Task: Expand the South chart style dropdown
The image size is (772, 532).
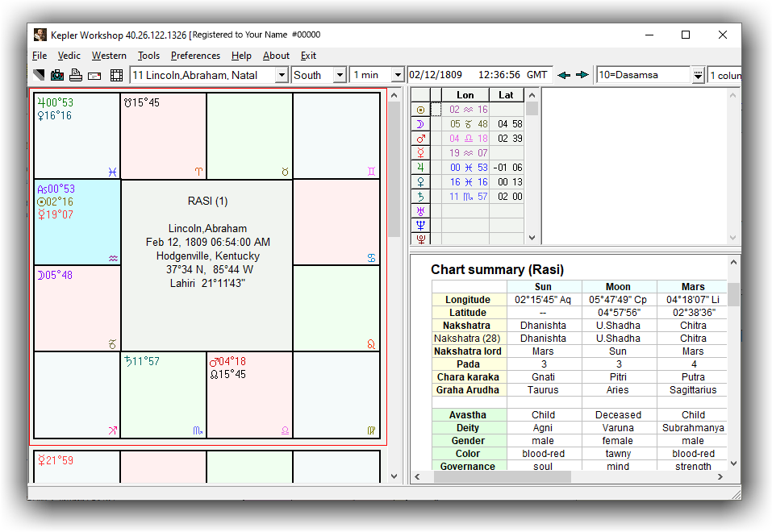Action: [340, 75]
